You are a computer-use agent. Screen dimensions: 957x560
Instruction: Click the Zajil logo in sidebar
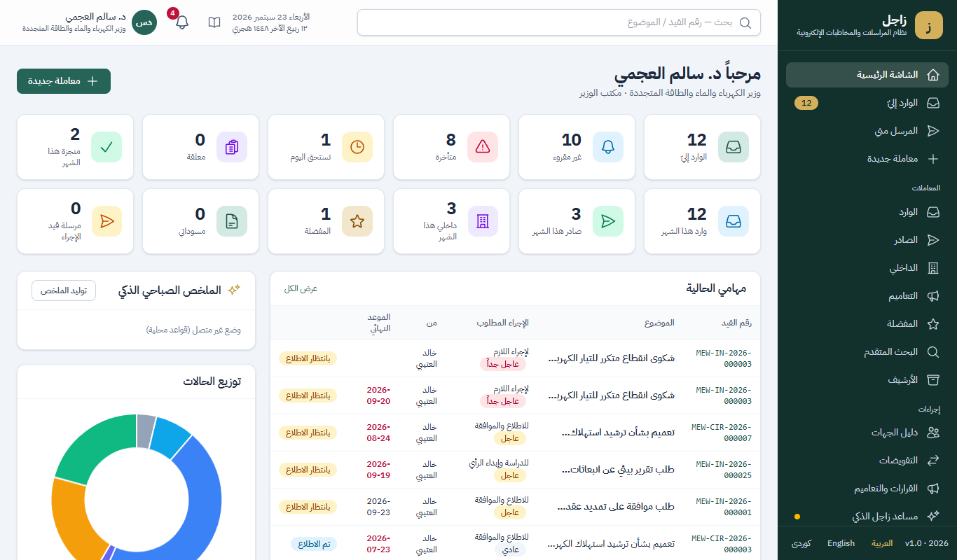pyautogui.click(x=929, y=25)
